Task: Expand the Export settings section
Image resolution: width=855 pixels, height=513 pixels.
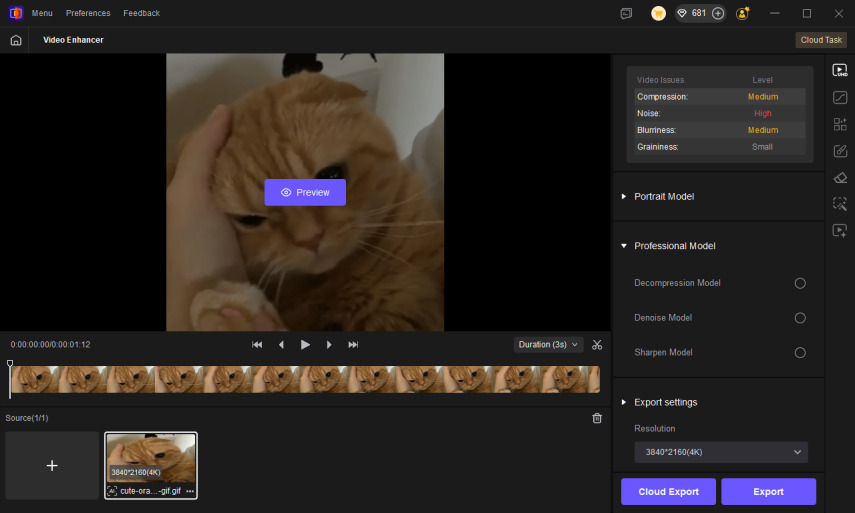Action: pyautogui.click(x=624, y=402)
